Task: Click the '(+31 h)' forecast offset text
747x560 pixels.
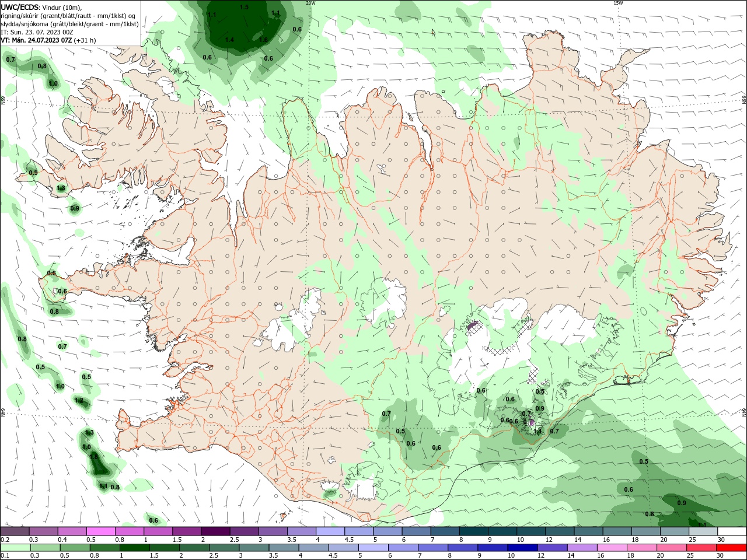Action: coord(85,40)
